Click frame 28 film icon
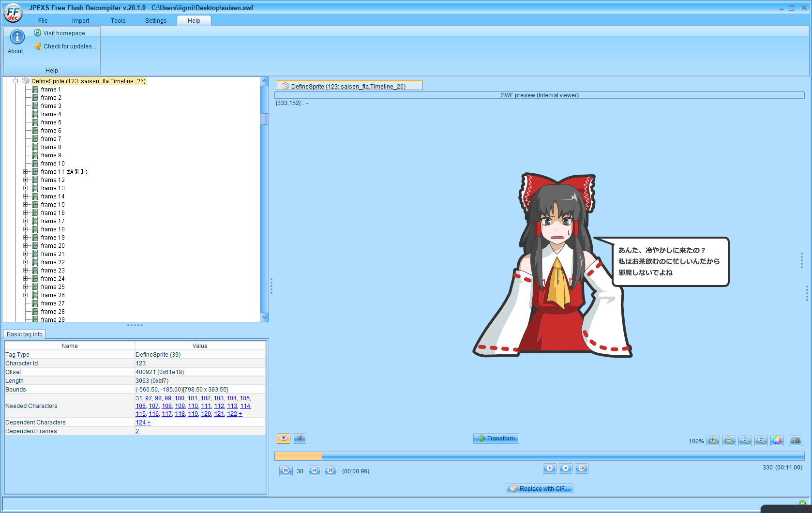Screen dimensions: 812x513 click(x=35, y=312)
